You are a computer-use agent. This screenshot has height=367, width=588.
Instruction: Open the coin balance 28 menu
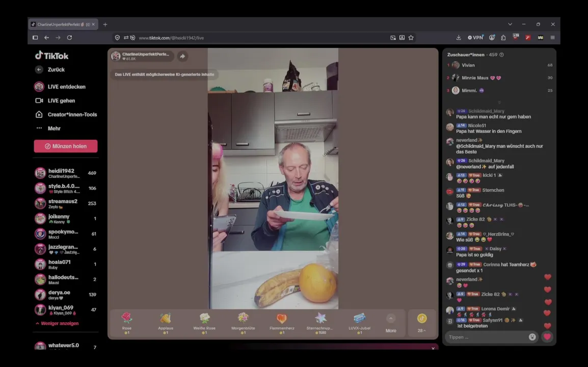pyautogui.click(x=422, y=323)
